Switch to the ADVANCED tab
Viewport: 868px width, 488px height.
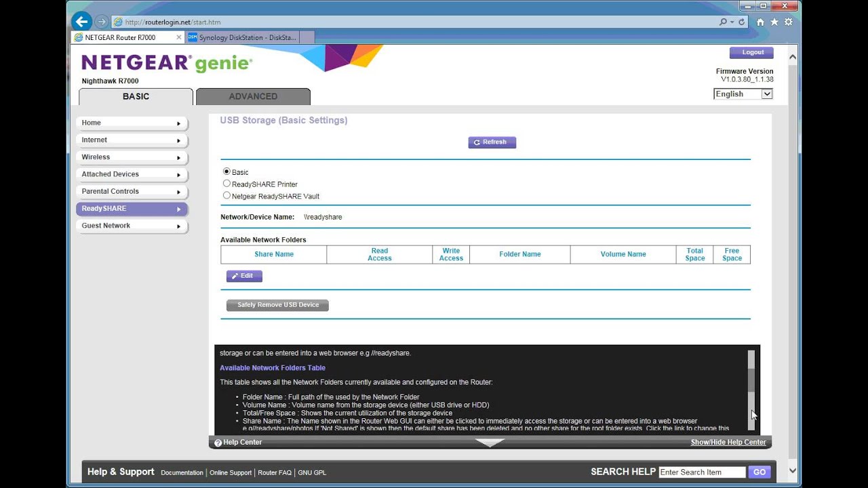click(253, 96)
